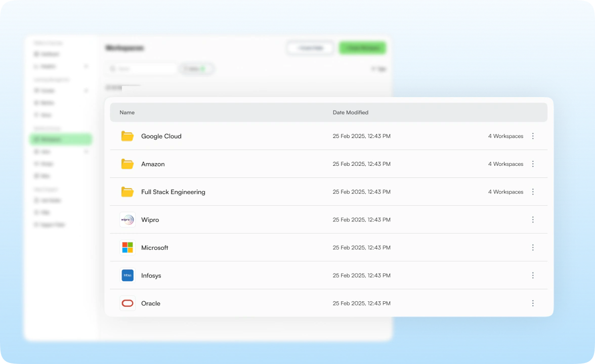The image size is (595, 364).
Task: Open the Microsoft workspace name
Action: [x=154, y=248]
